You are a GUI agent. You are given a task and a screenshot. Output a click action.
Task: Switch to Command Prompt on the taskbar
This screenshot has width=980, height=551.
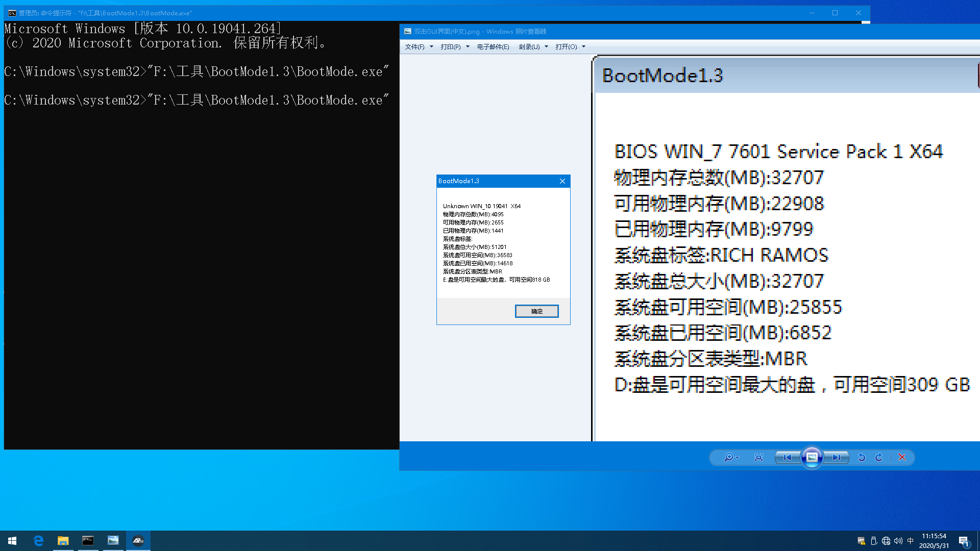pos(88,541)
